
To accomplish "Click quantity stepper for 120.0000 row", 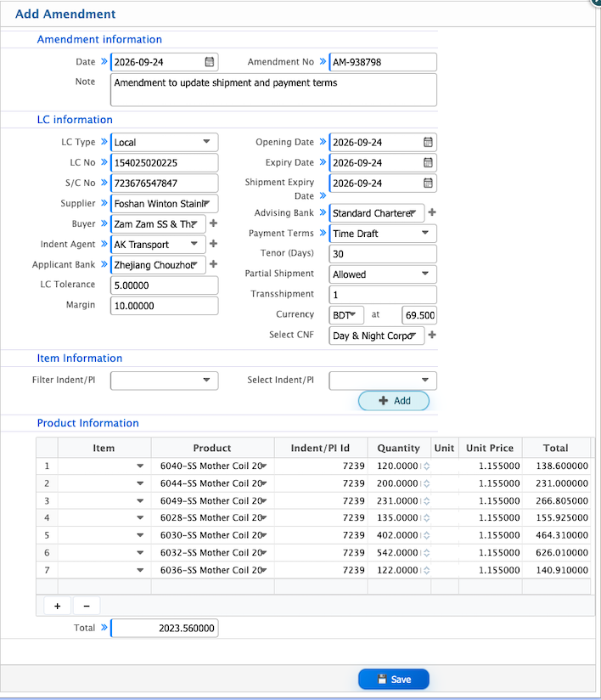I will (x=426, y=466).
